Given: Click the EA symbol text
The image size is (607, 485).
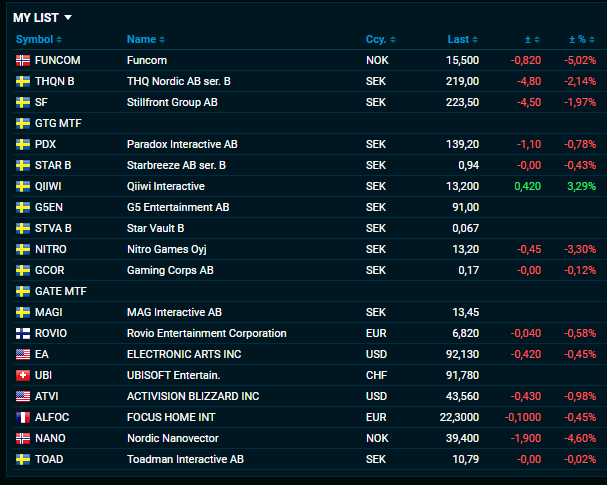Looking at the screenshot, I should point(42,354).
